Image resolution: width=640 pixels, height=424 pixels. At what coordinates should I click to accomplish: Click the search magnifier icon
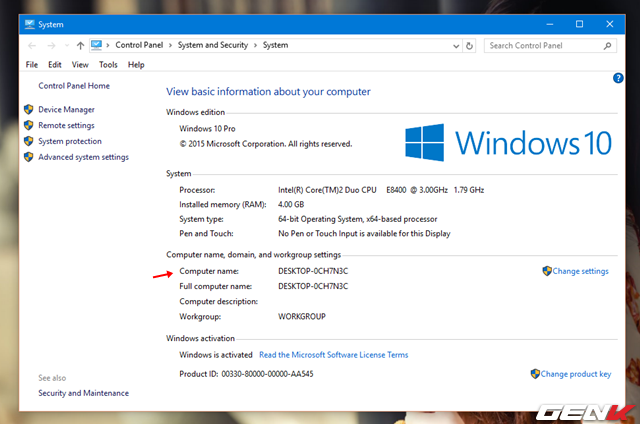point(607,46)
